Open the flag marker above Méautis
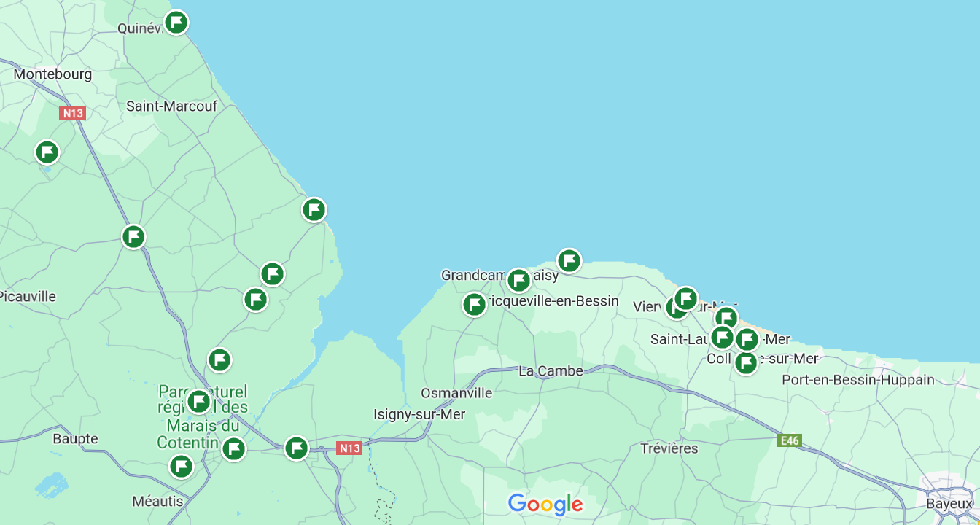This screenshot has width=980, height=525. click(181, 465)
